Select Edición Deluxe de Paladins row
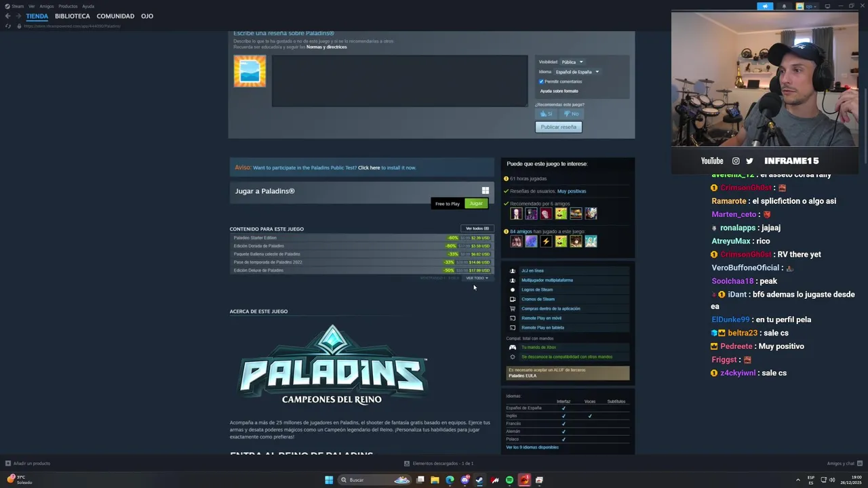Screen dimensions: 868x488 click(361, 270)
